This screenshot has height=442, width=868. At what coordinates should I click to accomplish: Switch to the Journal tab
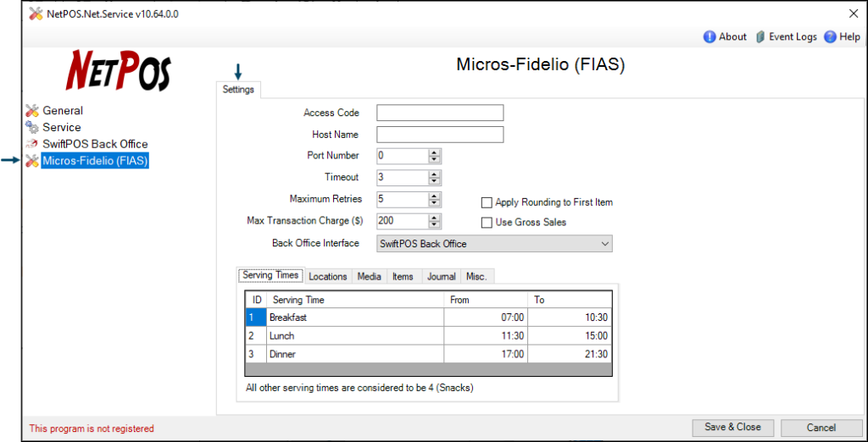tap(441, 277)
